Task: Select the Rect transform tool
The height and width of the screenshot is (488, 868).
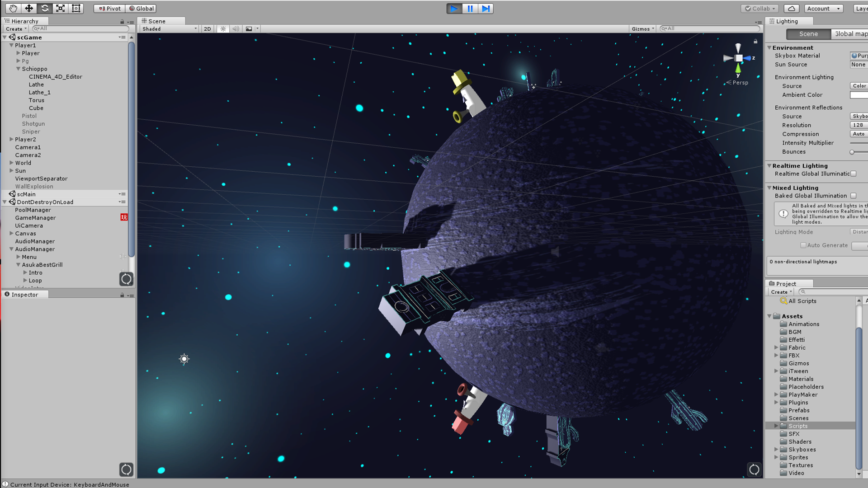Action: point(76,8)
